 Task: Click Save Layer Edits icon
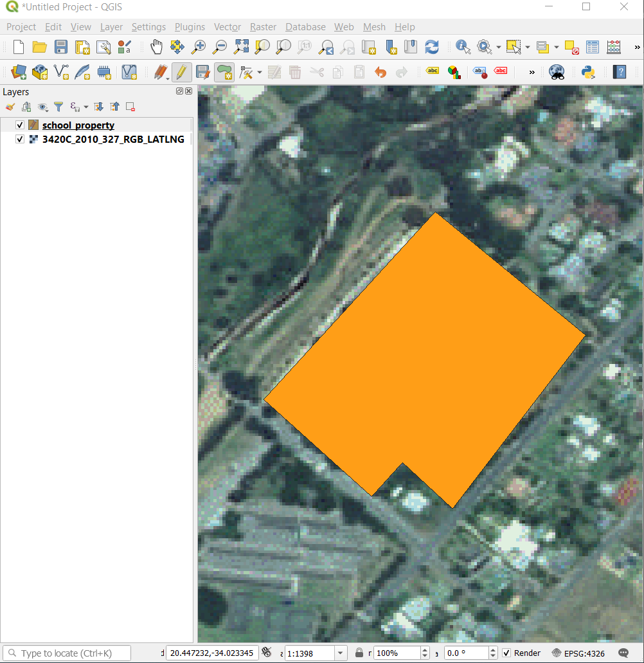click(202, 71)
